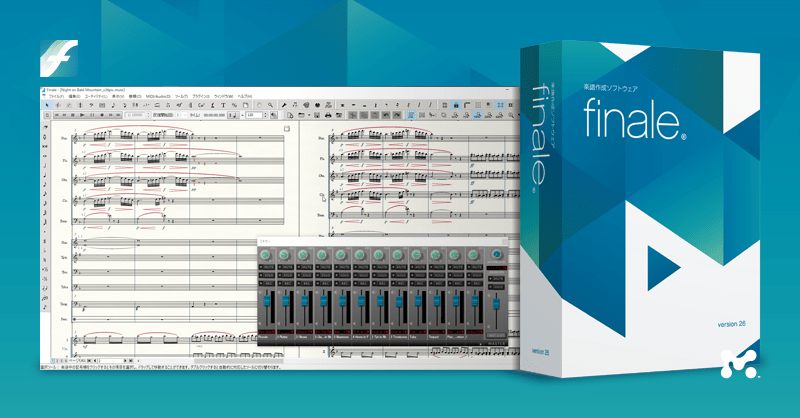Click the Print toolbar icon
Screen dimensions: 800x418
[328, 115]
